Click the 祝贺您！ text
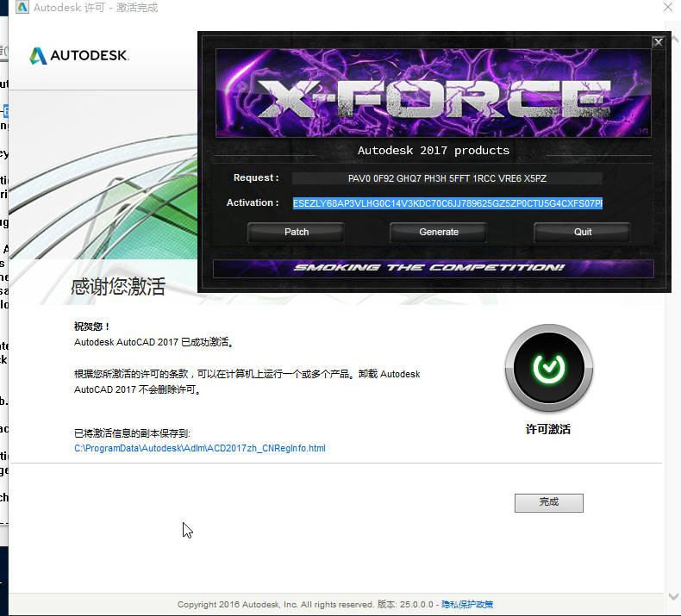Image resolution: width=681 pixels, height=616 pixels. [x=91, y=327]
